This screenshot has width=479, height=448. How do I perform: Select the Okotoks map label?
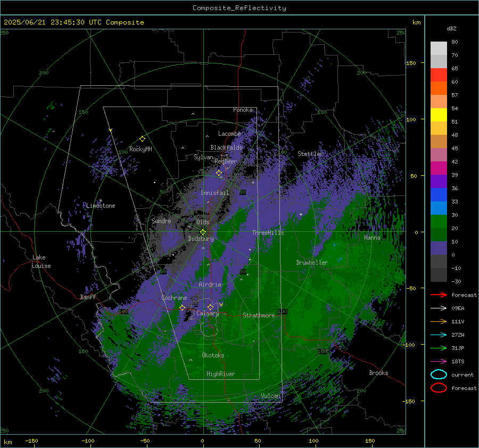pyautogui.click(x=213, y=355)
